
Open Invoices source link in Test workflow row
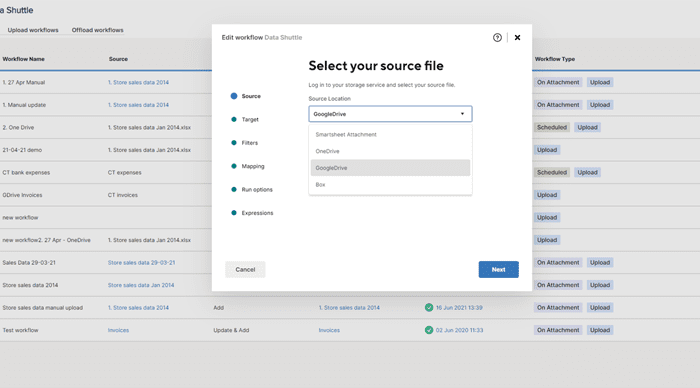coord(118,330)
